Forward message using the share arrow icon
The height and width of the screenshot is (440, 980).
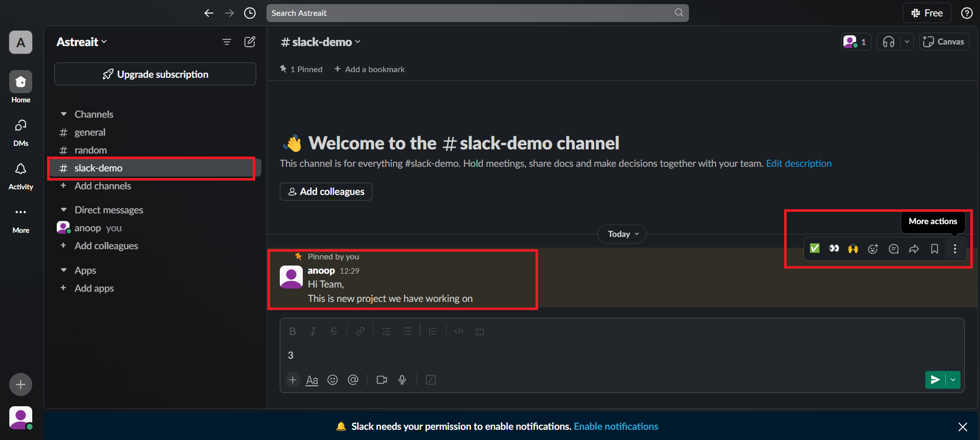pos(914,249)
